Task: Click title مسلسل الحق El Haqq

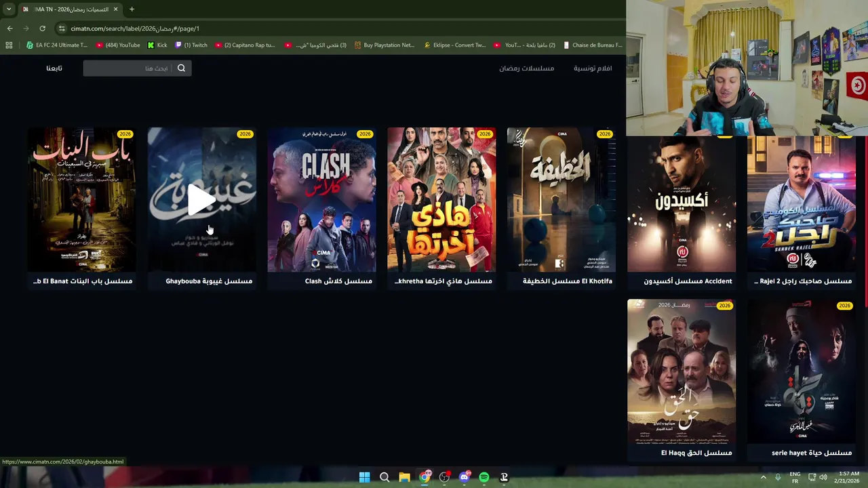Action: pyautogui.click(x=696, y=453)
